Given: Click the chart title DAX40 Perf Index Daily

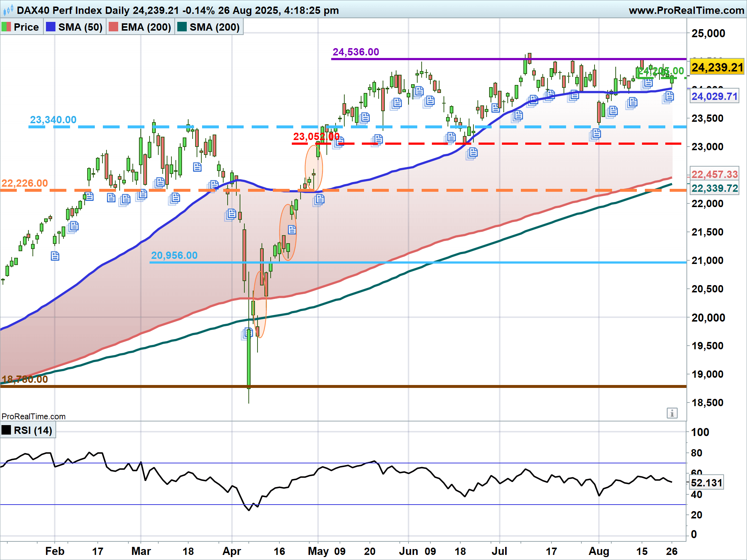Looking at the screenshot, I should pyautogui.click(x=73, y=10).
